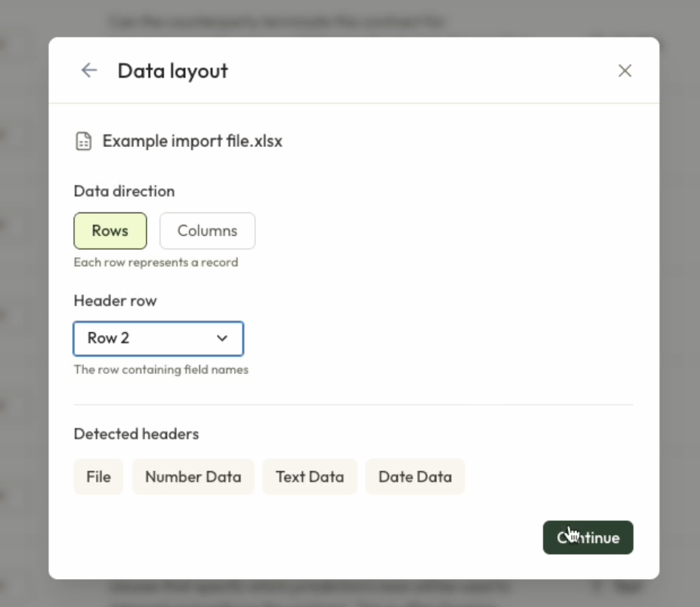Viewport: 700px width, 607px height.
Task: Click the Data layout dialog title
Action: click(x=173, y=71)
